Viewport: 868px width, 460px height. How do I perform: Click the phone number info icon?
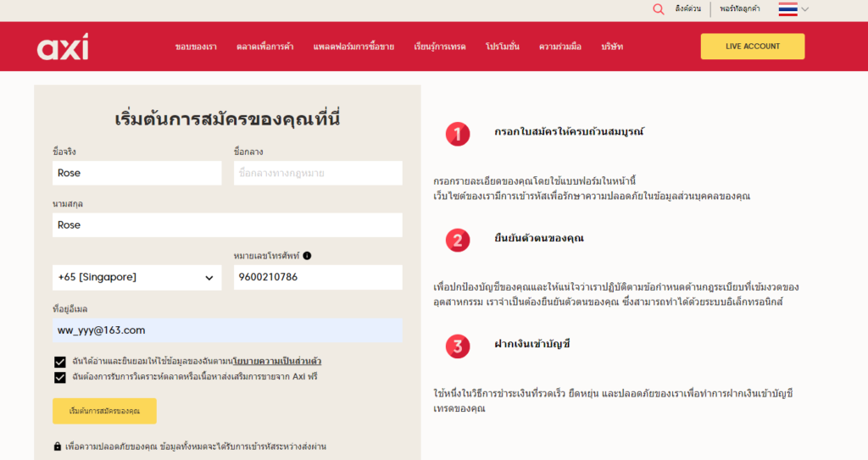pos(307,256)
